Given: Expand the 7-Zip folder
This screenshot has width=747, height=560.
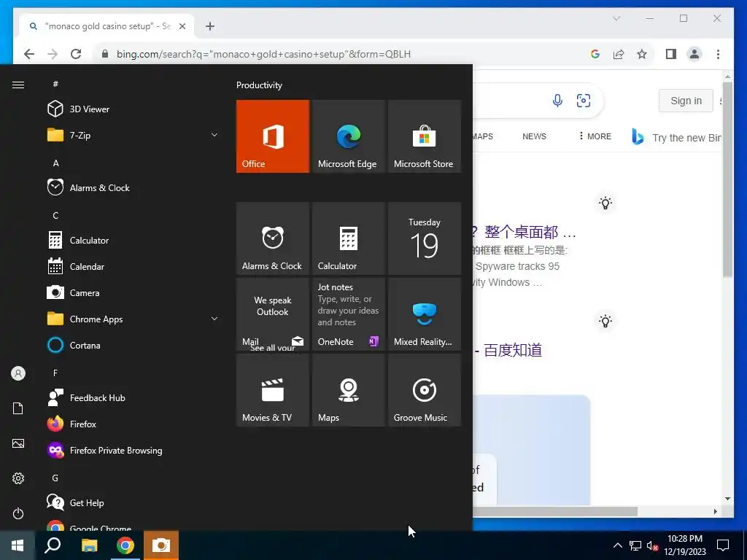Looking at the screenshot, I should point(133,135).
